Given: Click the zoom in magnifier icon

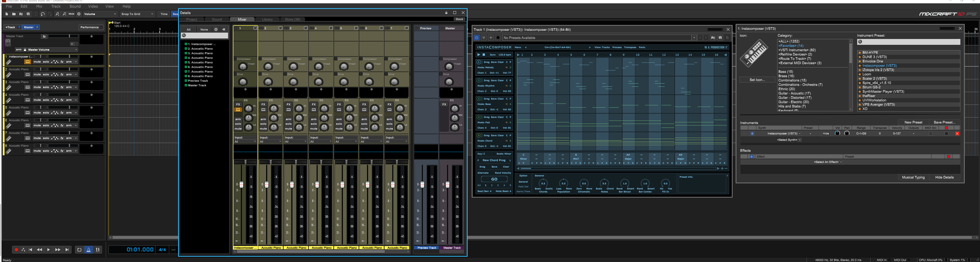Looking at the screenshot, I should click(x=57, y=14).
